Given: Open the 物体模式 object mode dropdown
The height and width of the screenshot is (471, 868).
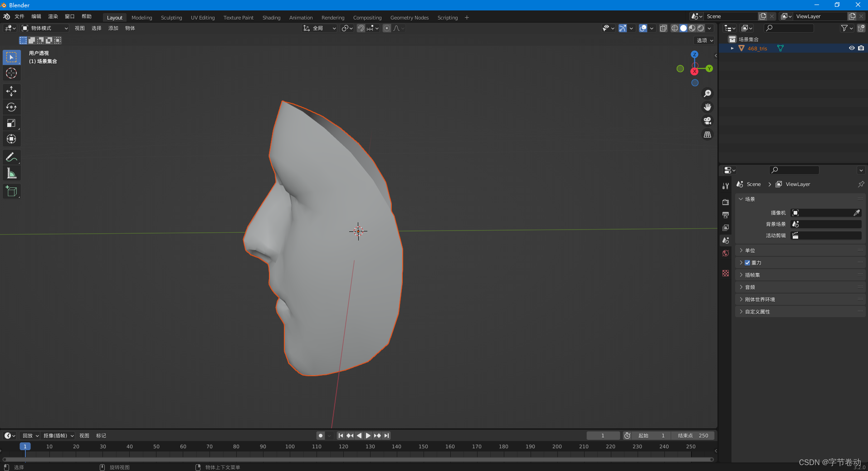Looking at the screenshot, I should (x=45, y=28).
